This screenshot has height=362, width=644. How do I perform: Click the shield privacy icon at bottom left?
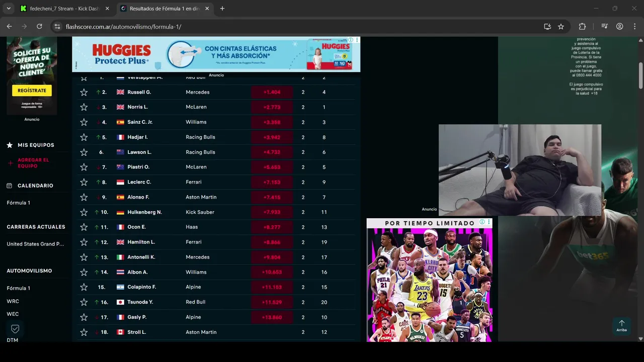pyautogui.click(x=15, y=329)
